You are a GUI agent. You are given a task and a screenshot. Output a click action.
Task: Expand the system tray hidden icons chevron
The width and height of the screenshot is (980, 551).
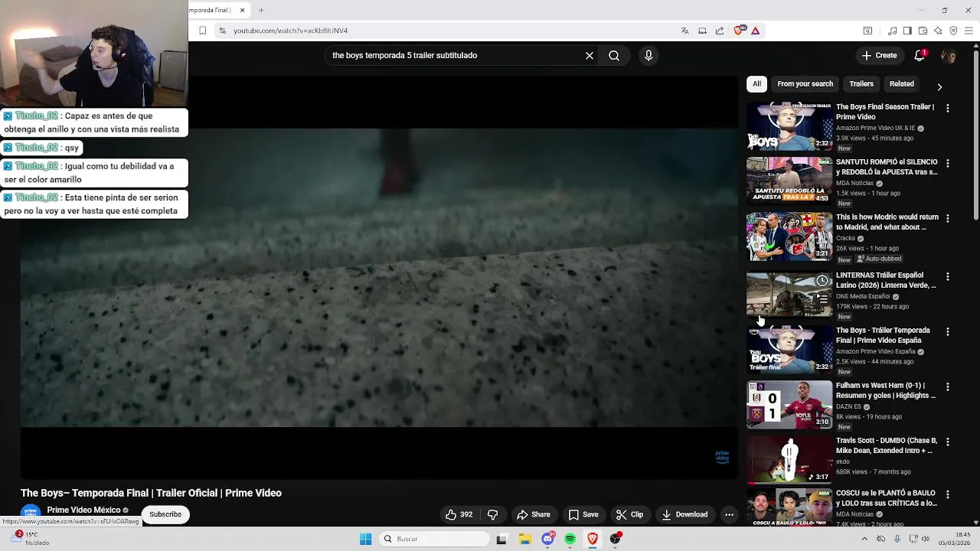pos(864,539)
